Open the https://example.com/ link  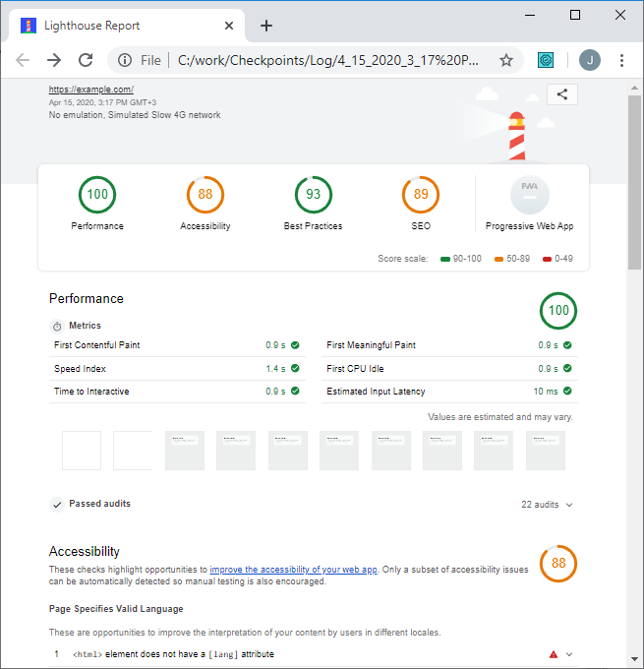click(90, 90)
